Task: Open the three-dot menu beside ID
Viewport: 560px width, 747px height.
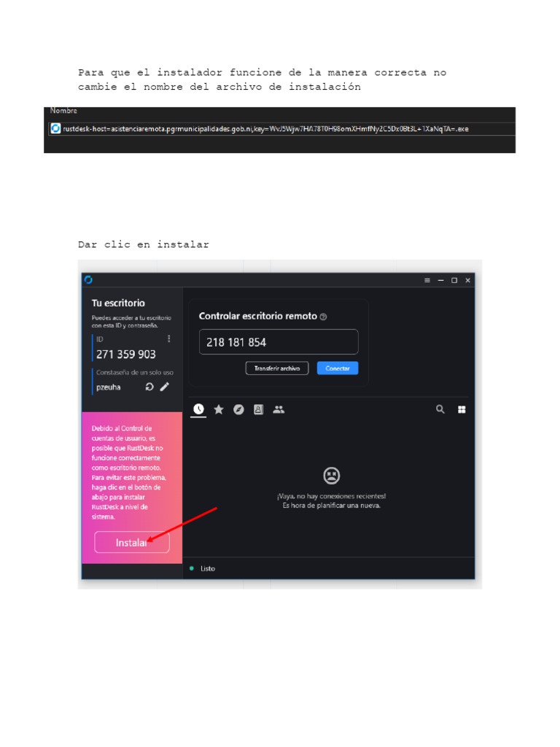Action: pyautogui.click(x=168, y=338)
